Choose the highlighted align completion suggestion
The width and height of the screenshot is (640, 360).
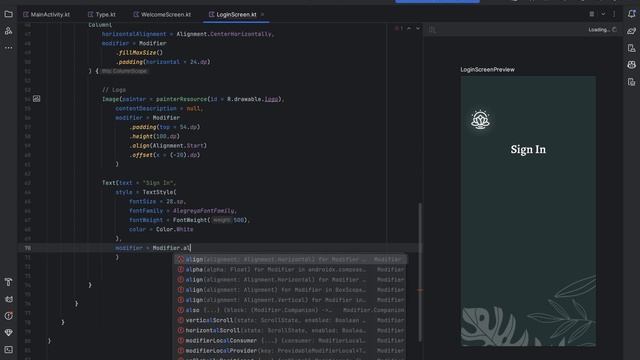(290, 260)
